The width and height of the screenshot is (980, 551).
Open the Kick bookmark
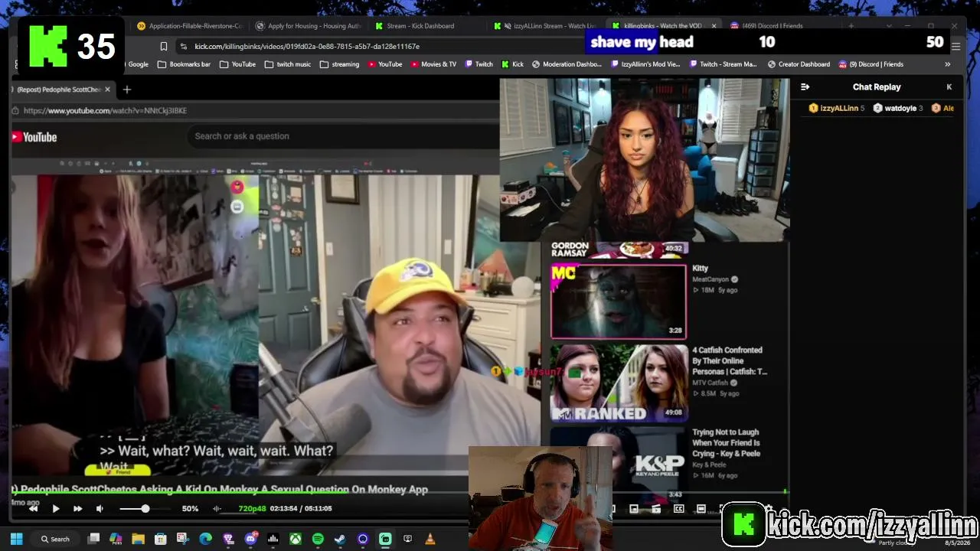click(x=513, y=64)
